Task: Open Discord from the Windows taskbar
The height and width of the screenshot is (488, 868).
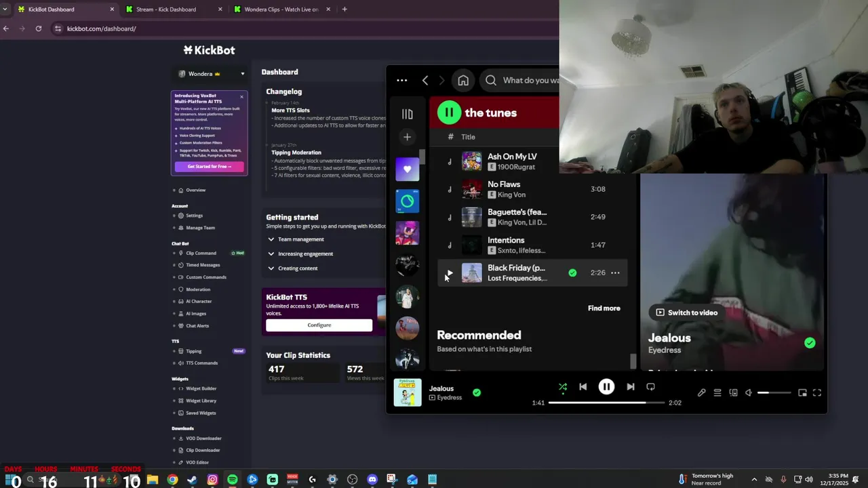Action: click(x=372, y=480)
